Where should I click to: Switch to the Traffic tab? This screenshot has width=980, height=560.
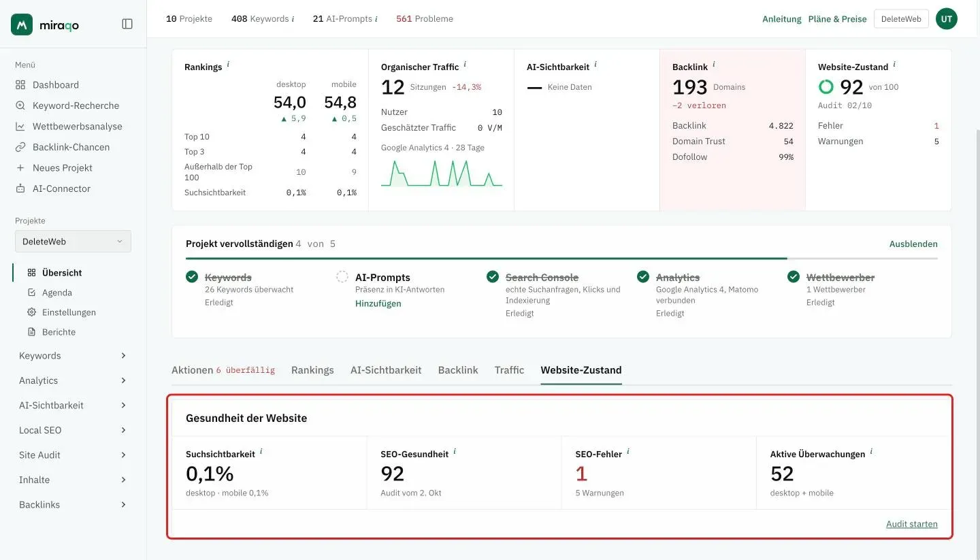tap(509, 370)
